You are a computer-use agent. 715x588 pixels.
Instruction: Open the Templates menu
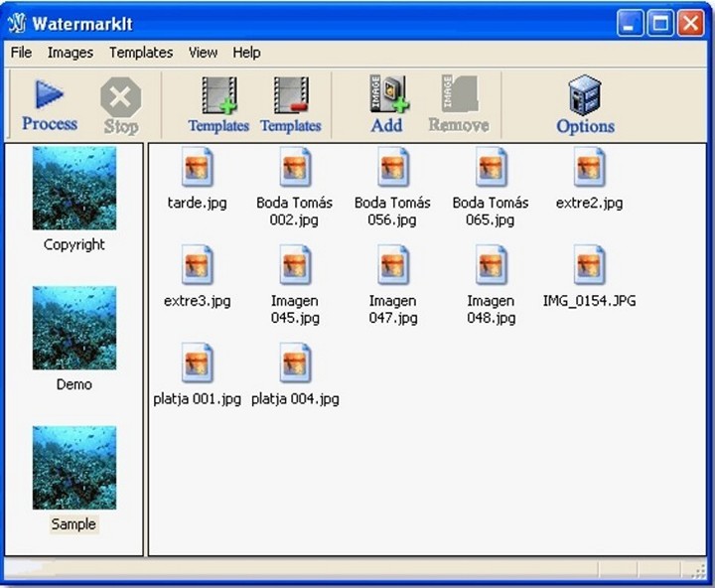click(x=141, y=53)
